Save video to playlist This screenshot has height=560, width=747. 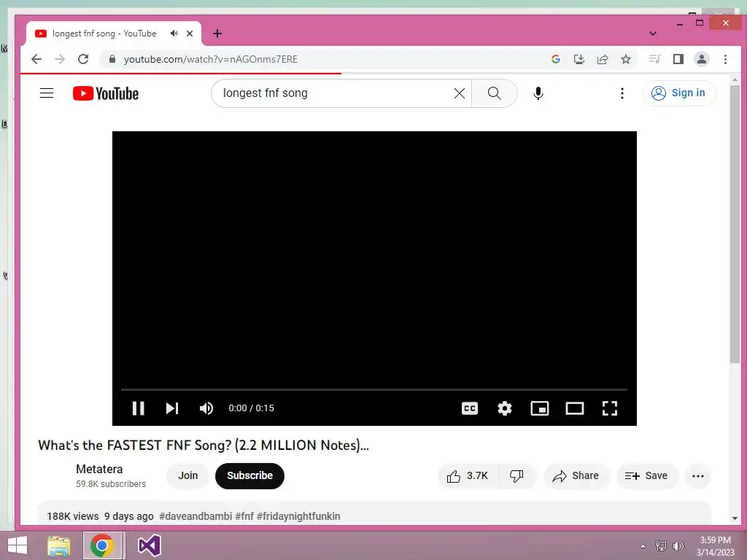[646, 475]
